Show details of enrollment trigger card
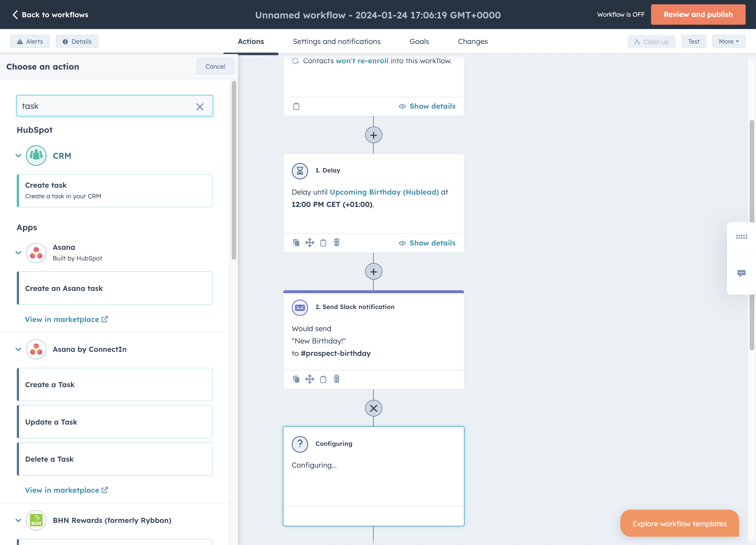The image size is (756, 545). pos(427,106)
